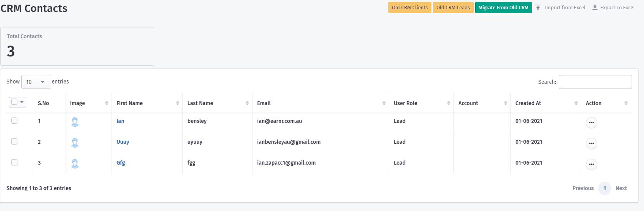
Task: Expand the select-all dropdown arrow
Action: pos(22,102)
